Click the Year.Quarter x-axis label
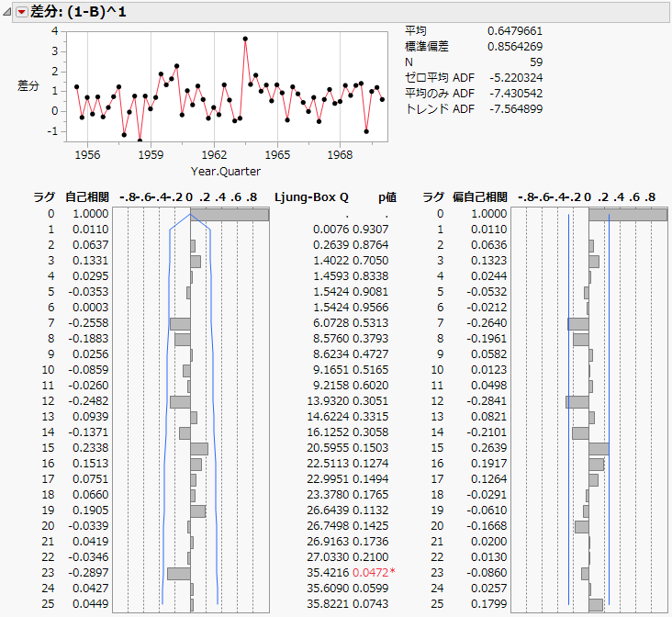 click(x=225, y=171)
